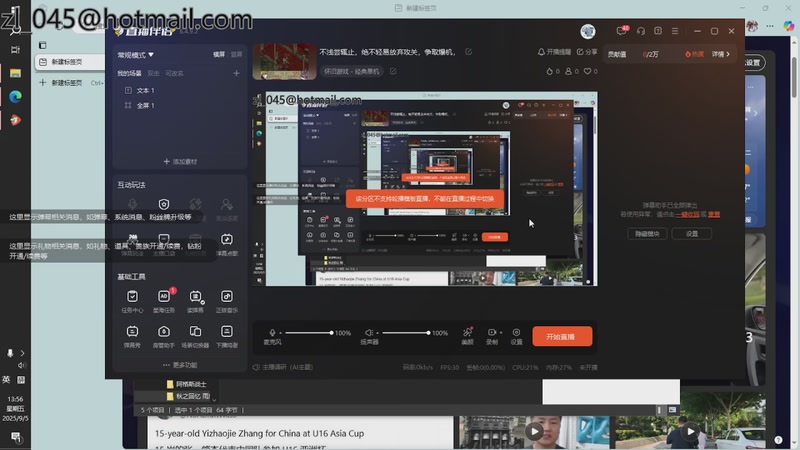Screen dimensions: 800x450
Task: Expand 详情 details chevron beside 热度
Action: click(x=721, y=54)
